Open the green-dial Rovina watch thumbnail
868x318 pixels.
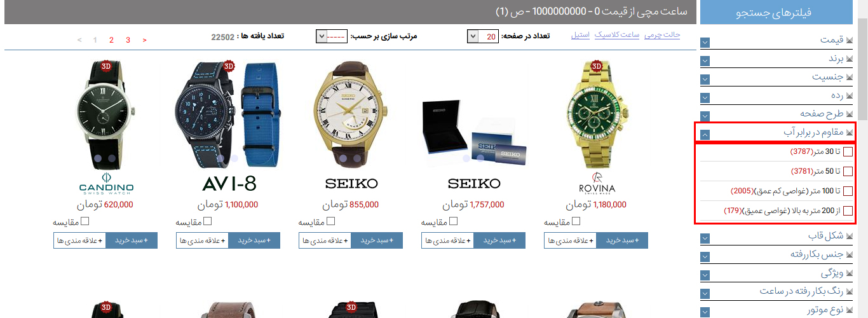click(597, 113)
